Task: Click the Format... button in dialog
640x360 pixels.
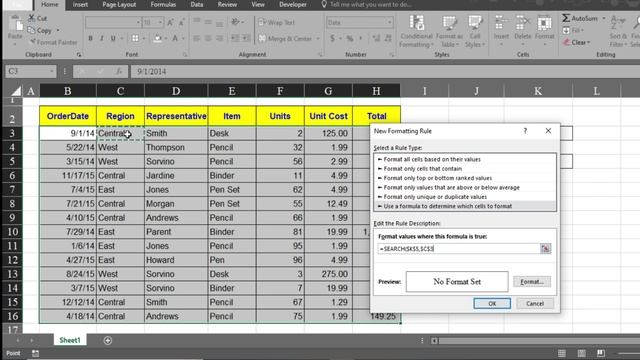Action: [x=532, y=282]
